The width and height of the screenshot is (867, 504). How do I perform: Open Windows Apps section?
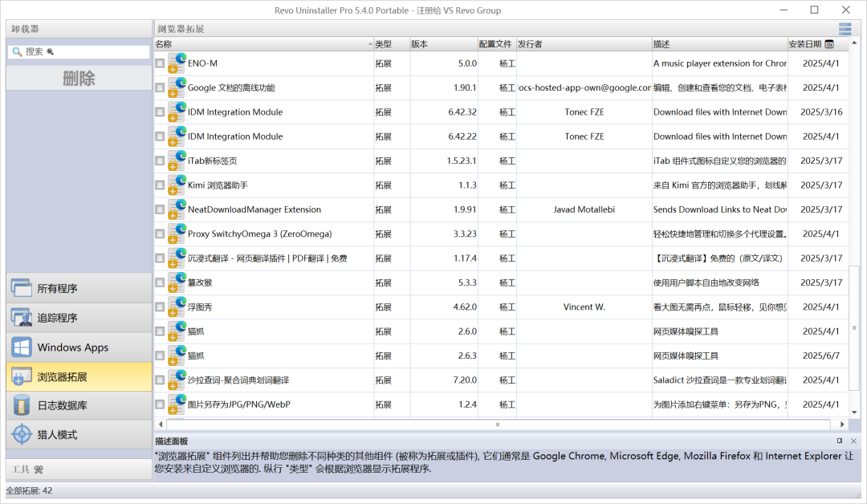click(x=79, y=347)
